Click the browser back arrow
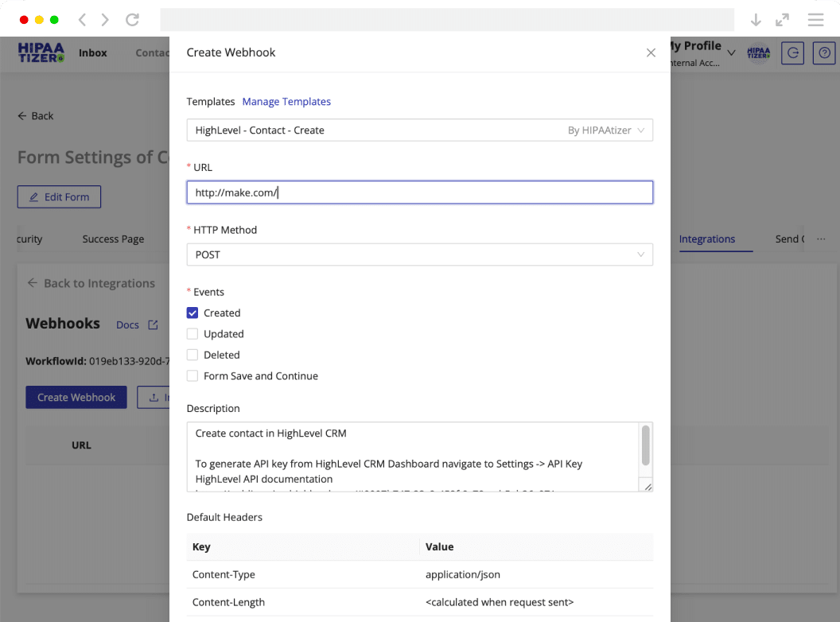The height and width of the screenshot is (622, 840). coord(82,20)
